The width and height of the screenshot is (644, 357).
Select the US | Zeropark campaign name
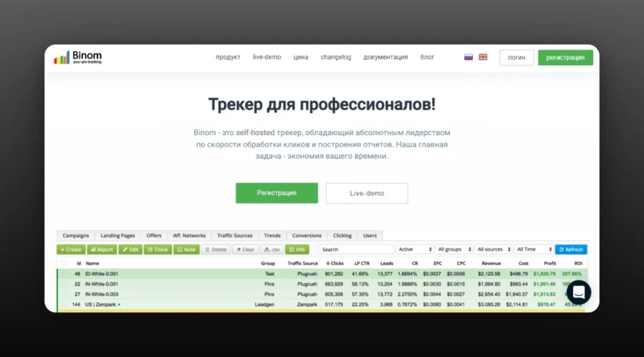tap(100, 304)
